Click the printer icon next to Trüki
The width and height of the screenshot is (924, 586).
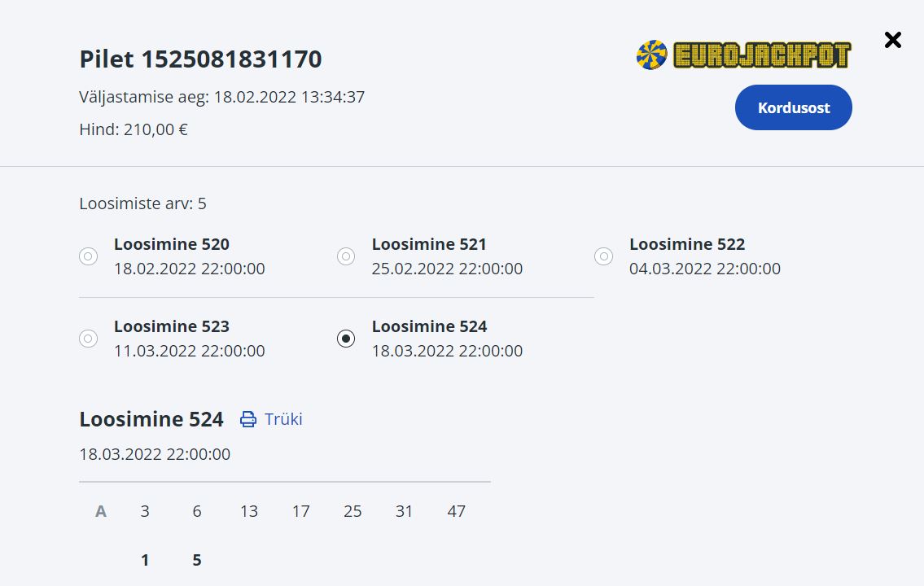(248, 419)
